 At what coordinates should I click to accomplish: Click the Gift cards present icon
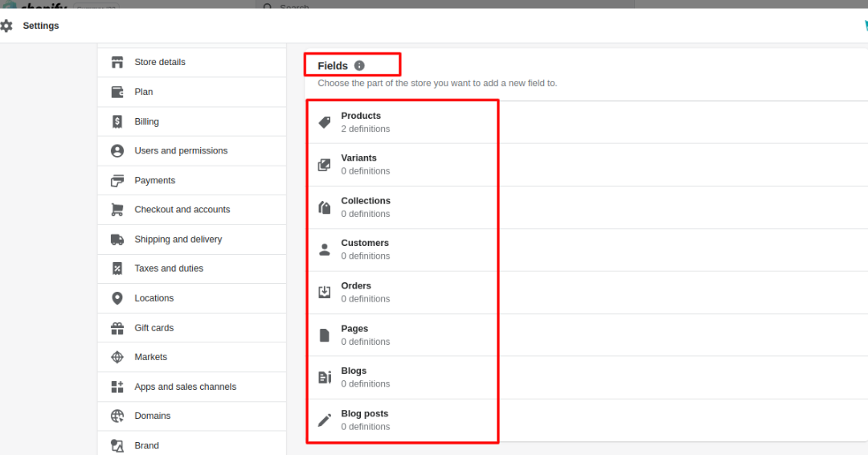117,328
